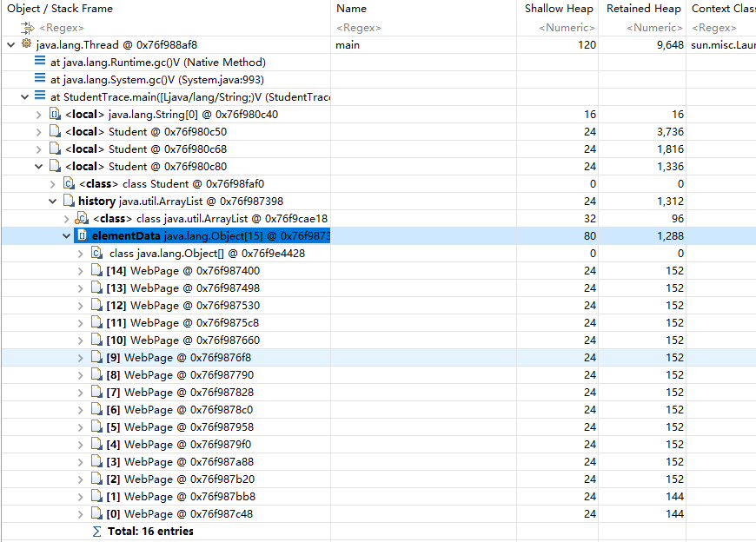The image size is (756, 542).
Task: Click array icon of java.lang.String[0] local
Action: click(55, 114)
